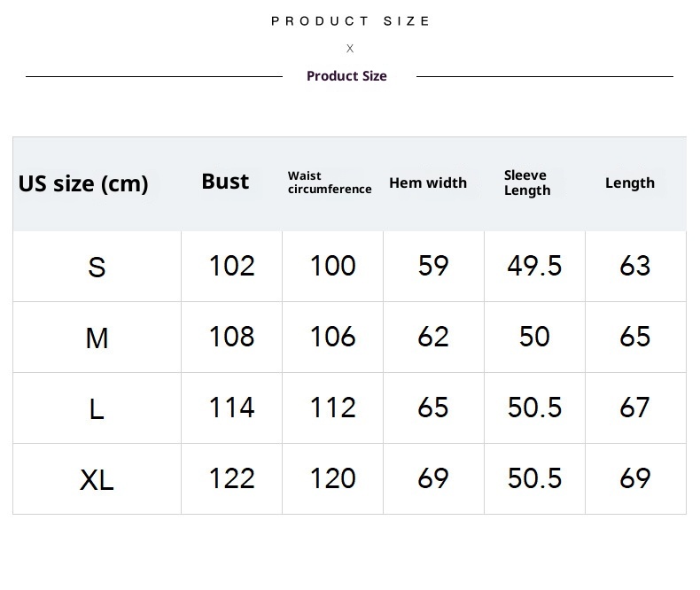The height and width of the screenshot is (590, 700).
Task: Click the Sleeve Length column header
Action: [x=527, y=182]
